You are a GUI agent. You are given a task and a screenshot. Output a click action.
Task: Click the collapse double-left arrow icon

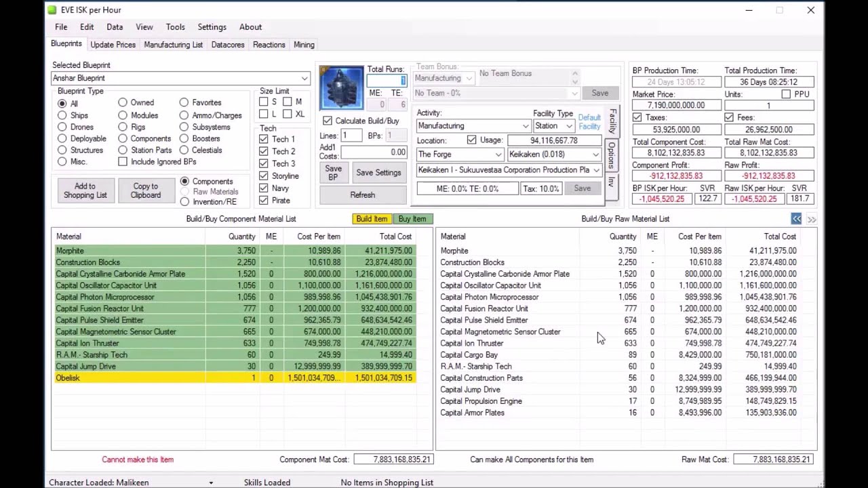pyautogui.click(x=796, y=219)
